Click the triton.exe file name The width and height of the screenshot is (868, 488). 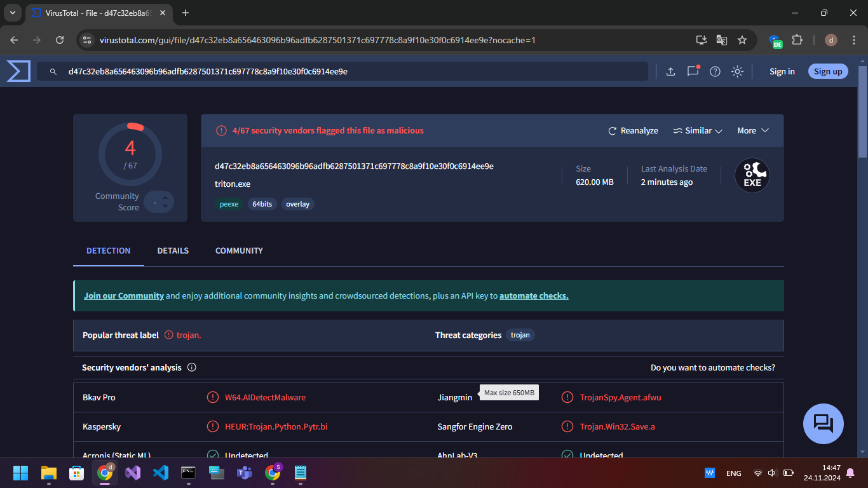[x=233, y=184]
